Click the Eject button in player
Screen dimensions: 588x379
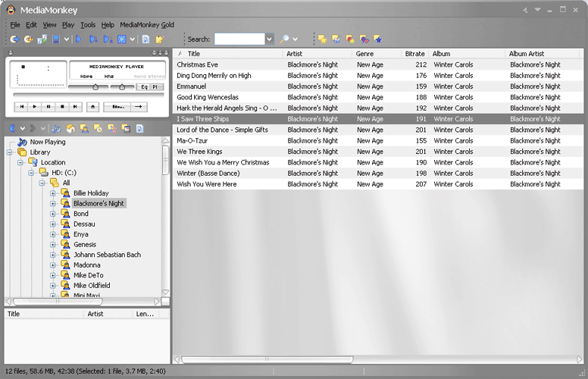(x=92, y=107)
